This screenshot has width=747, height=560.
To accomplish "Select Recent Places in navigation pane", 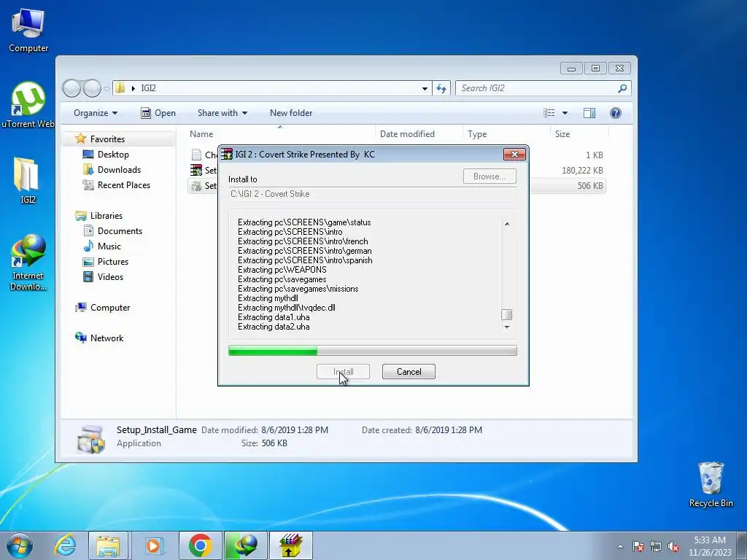I will coord(124,184).
